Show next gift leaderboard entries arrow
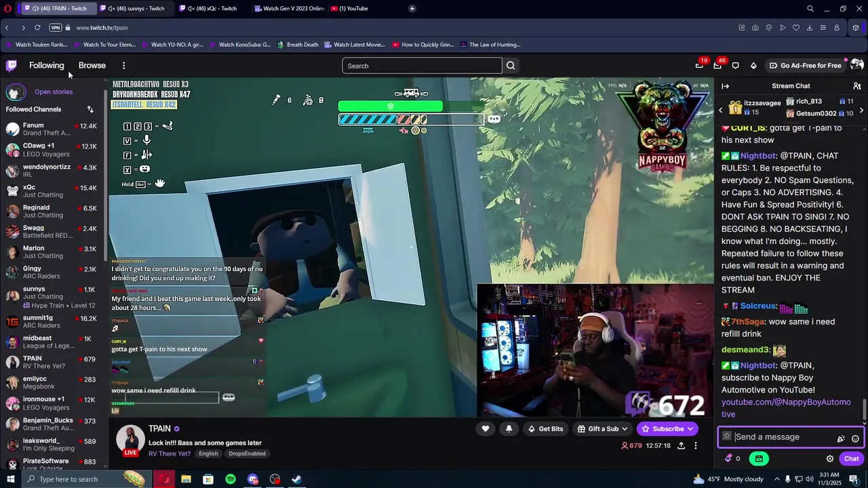Viewport: 868px width, 488px height. click(861, 110)
